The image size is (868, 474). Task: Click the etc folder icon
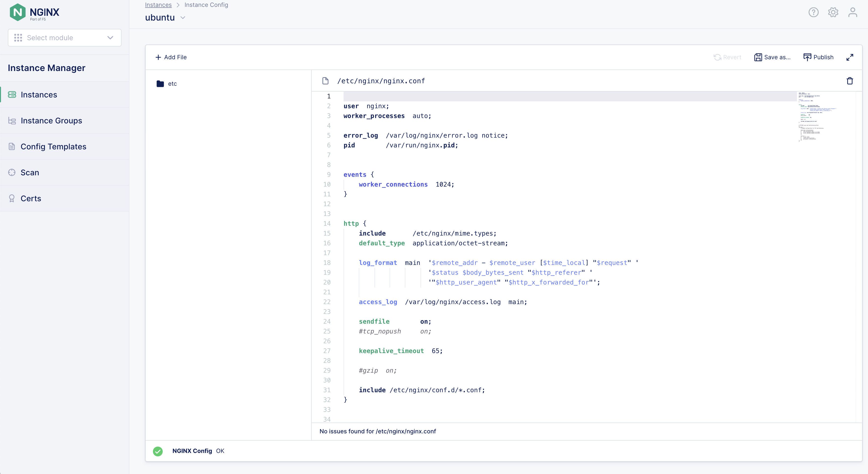coord(160,83)
